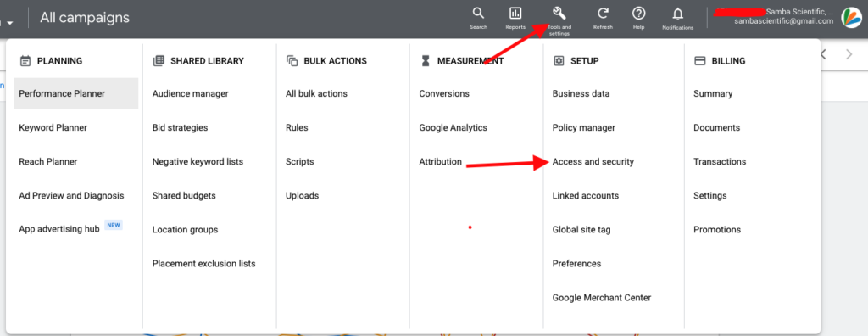The height and width of the screenshot is (336, 868).
Task: View billing Transactions
Action: (720, 162)
